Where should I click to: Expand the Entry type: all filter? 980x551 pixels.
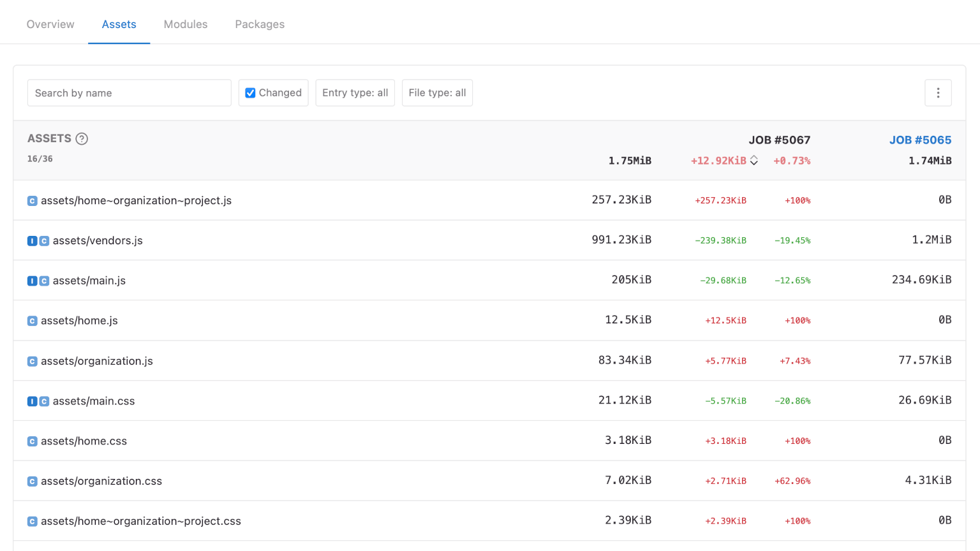coord(355,93)
